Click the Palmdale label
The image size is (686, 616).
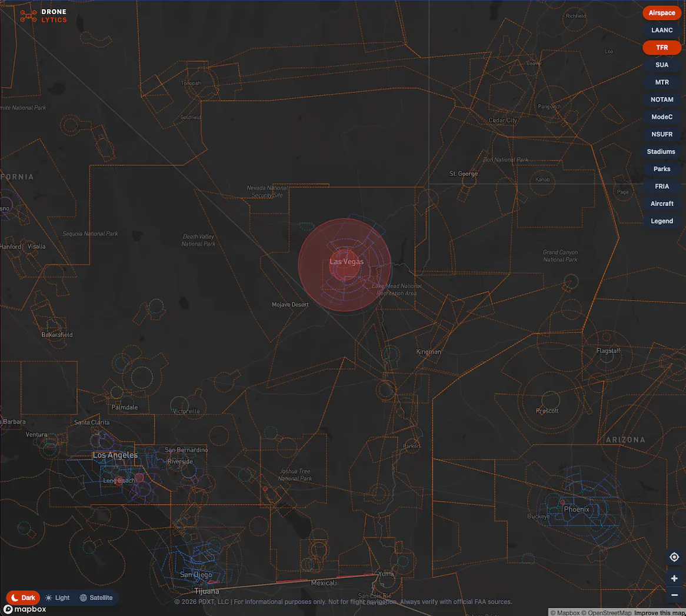tap(124, 407)
